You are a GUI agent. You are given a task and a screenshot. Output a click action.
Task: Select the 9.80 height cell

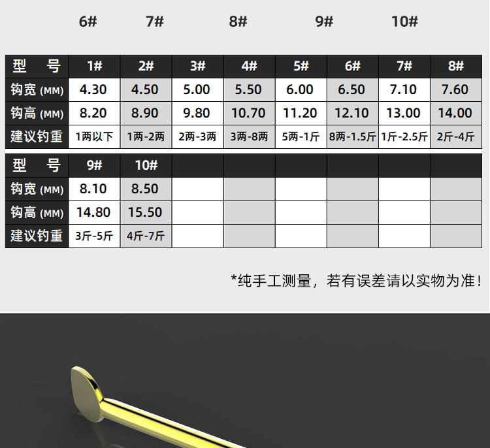click(198, 113)
